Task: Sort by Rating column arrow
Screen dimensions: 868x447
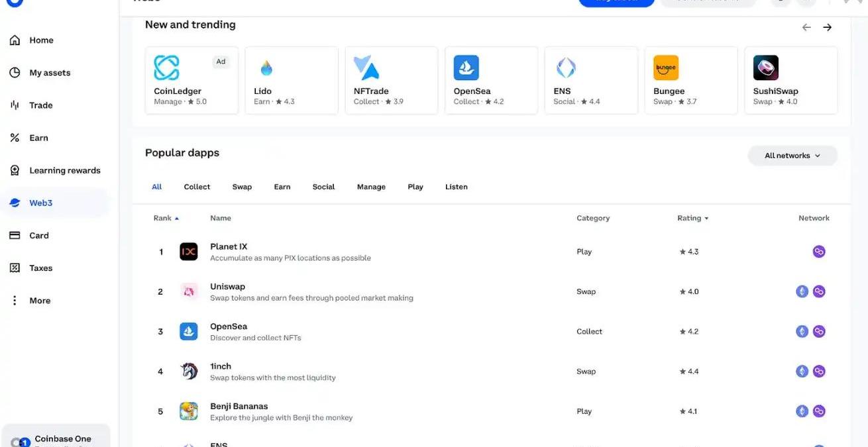Action: tap(706, 219)
